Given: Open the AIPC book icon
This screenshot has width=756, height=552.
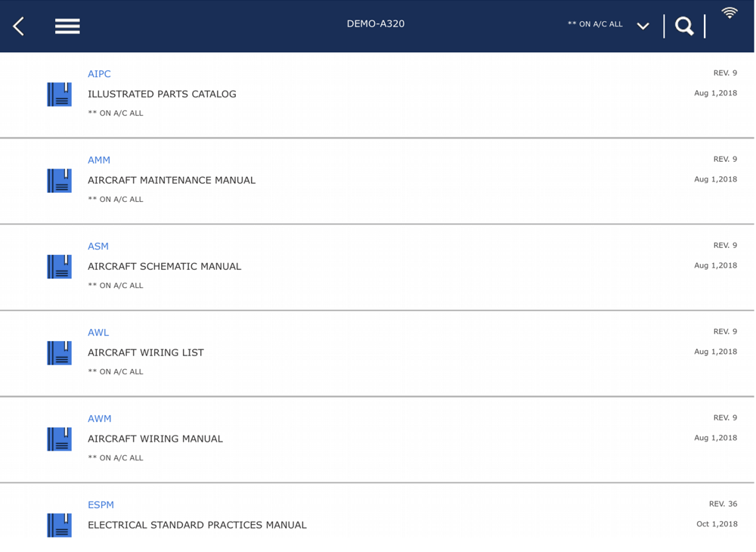Looking at the screenshot, I should (59, 94).
